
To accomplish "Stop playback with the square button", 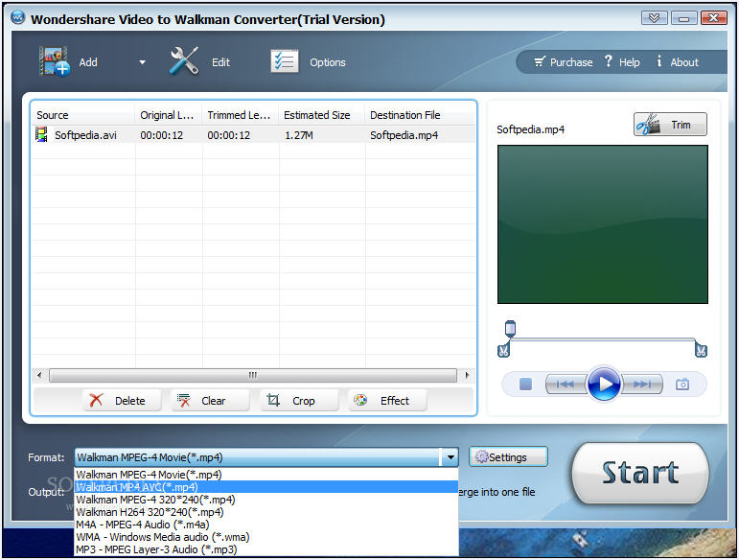I will point(525,385).
